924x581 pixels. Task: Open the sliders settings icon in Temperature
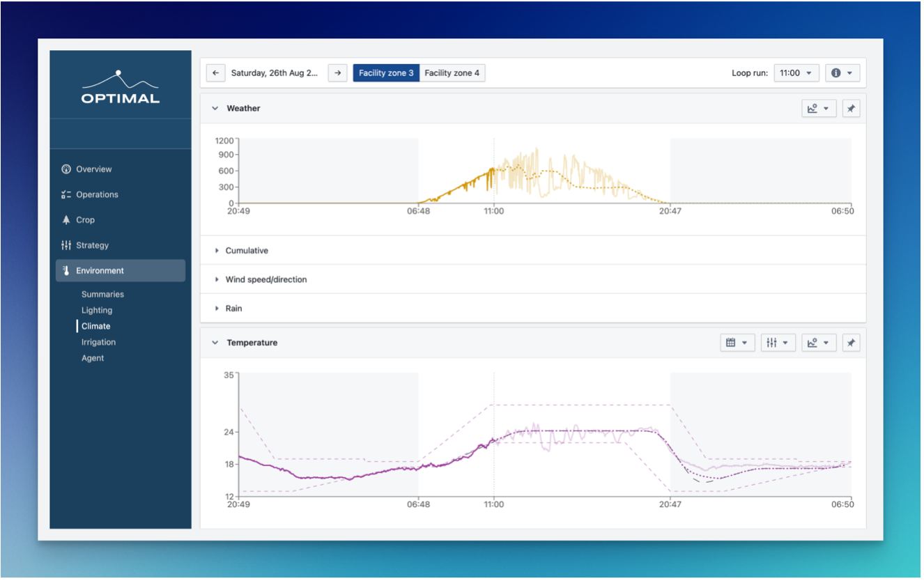778,343
